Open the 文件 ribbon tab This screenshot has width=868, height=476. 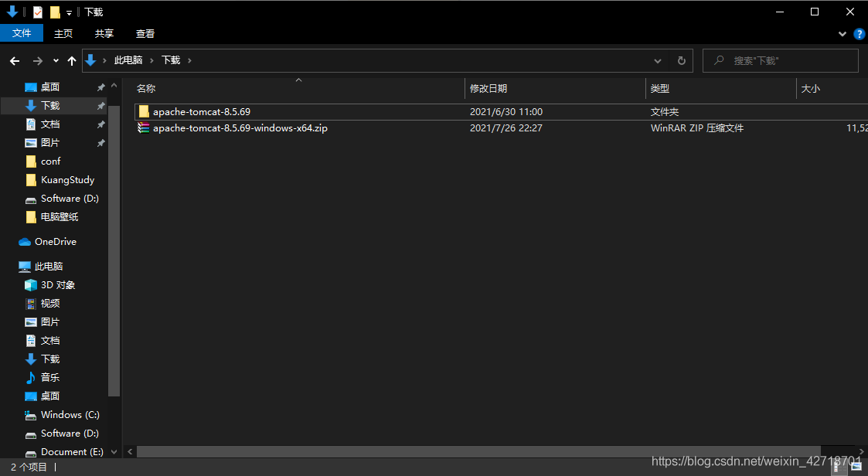pos(22,33)
